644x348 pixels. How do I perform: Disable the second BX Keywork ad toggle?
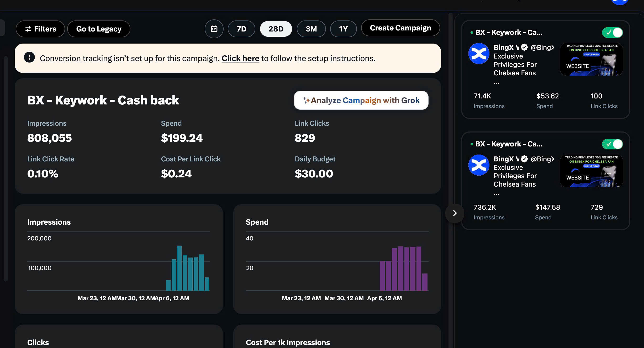coord(612,144)
